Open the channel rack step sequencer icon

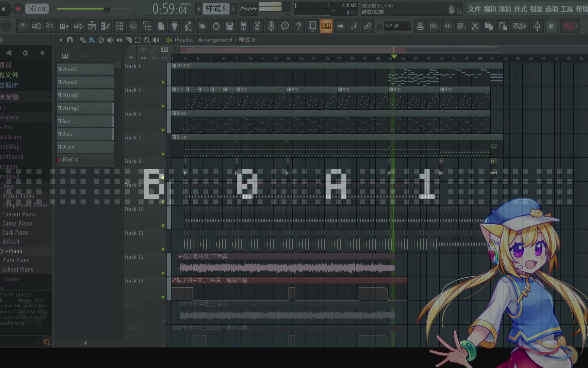click(x=119, y=26)
